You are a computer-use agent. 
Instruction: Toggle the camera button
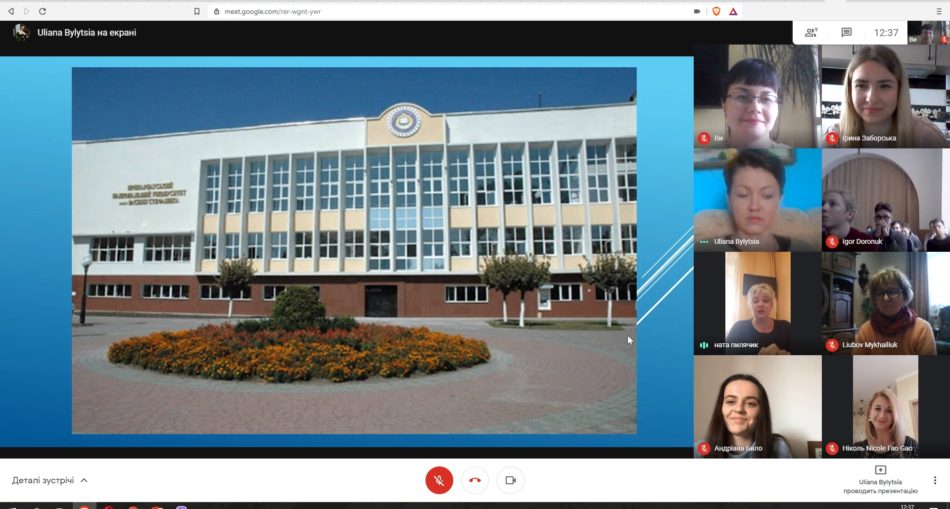click(510, 480)
